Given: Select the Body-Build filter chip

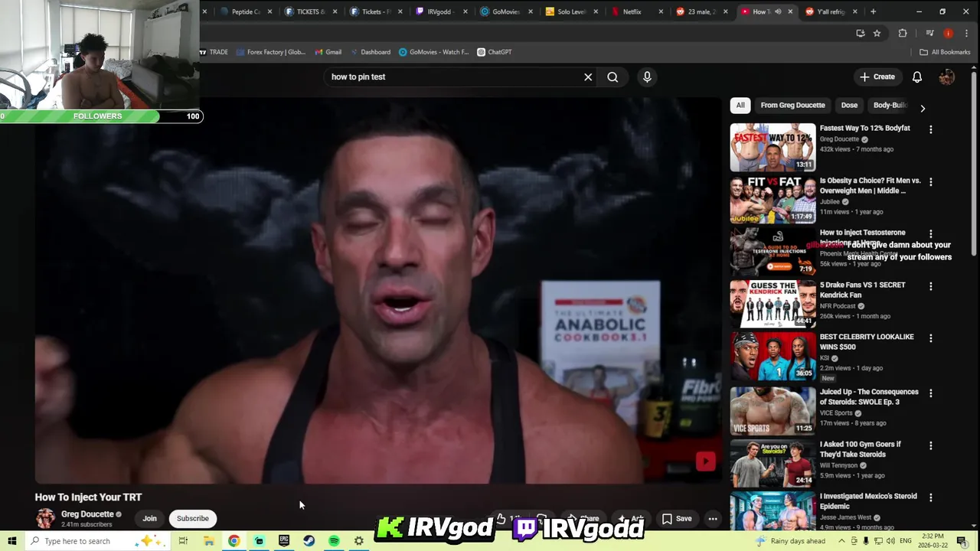Looking at the screenshot, I should click(x=890, y=105).
